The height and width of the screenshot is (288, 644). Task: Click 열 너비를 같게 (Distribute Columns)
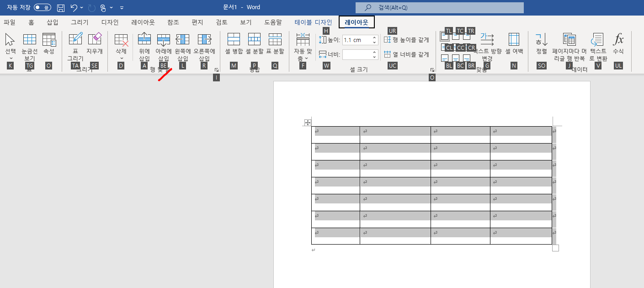coord(407,54)
